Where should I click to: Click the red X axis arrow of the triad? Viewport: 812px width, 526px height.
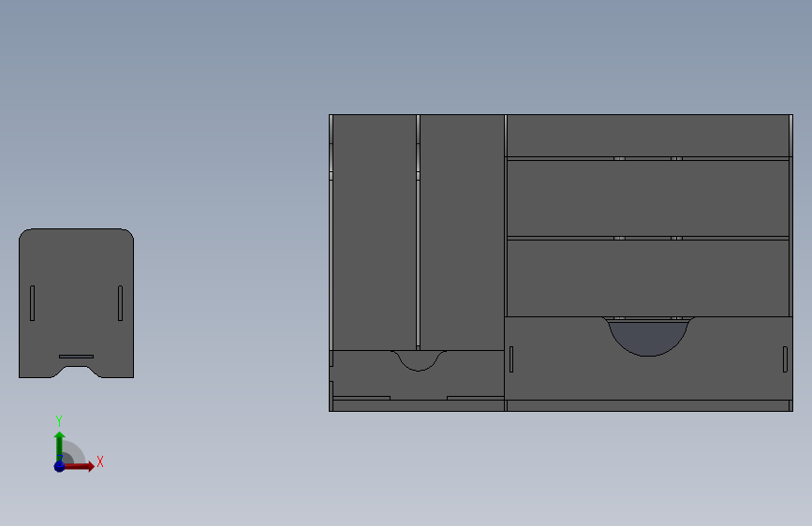(x=79, y=466)
